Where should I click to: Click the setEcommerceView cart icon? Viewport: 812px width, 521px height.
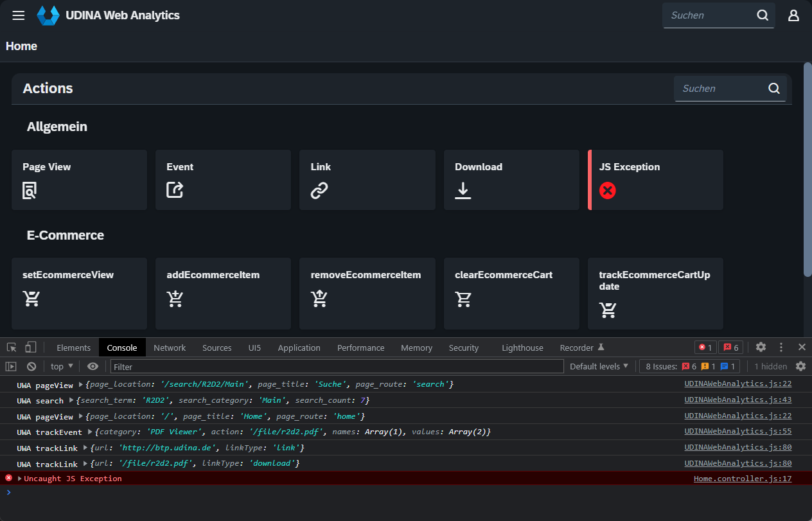pos(31,298)
